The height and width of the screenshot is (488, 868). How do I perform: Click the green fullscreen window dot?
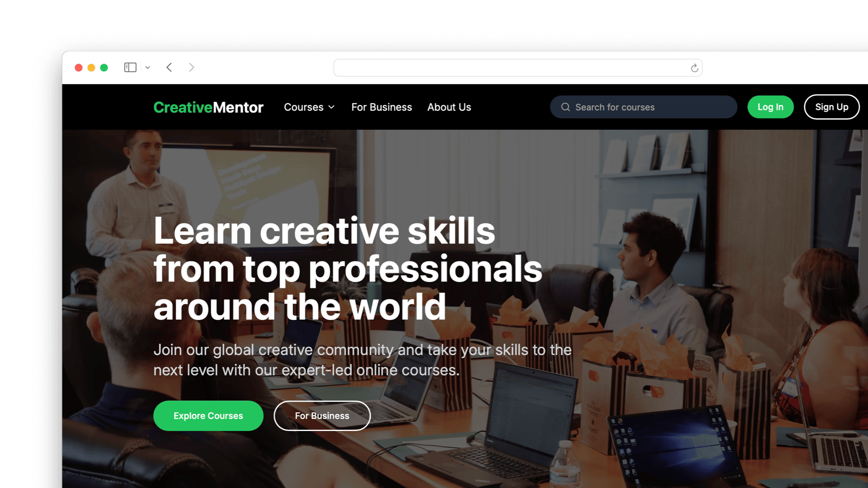pos(104,67)
